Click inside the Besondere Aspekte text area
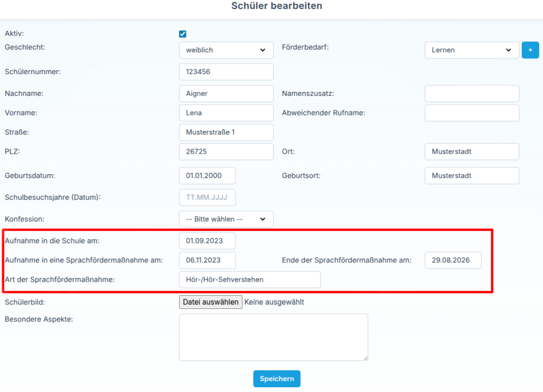This screenshot has height=392, width=543. [273, 337]
